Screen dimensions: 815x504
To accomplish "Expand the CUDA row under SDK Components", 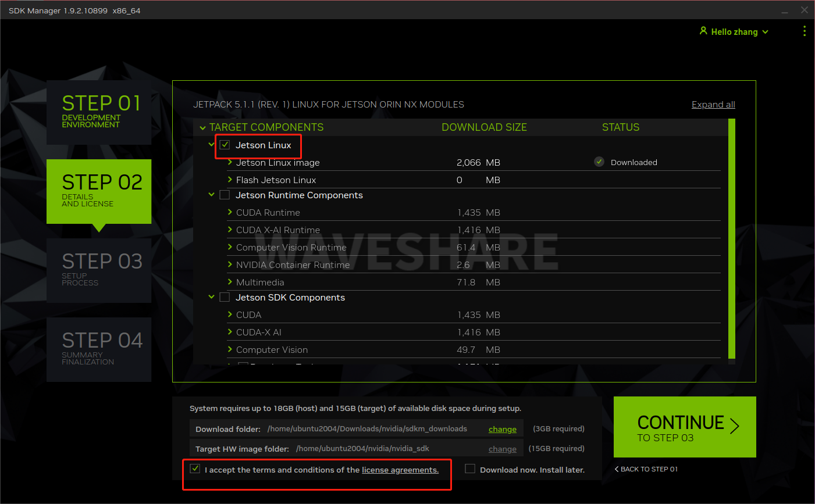I will click(230, 314).
